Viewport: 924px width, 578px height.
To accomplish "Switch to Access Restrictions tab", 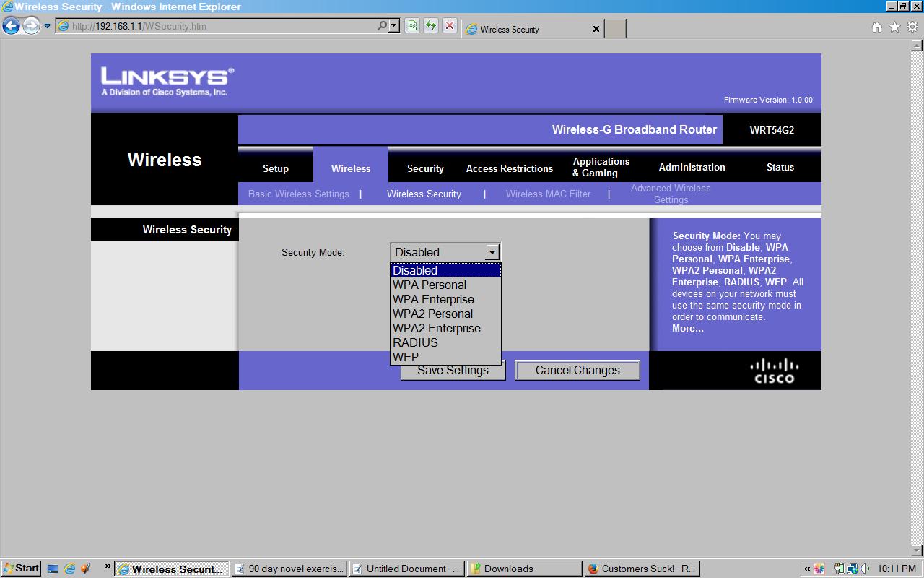I will (509, 168).
